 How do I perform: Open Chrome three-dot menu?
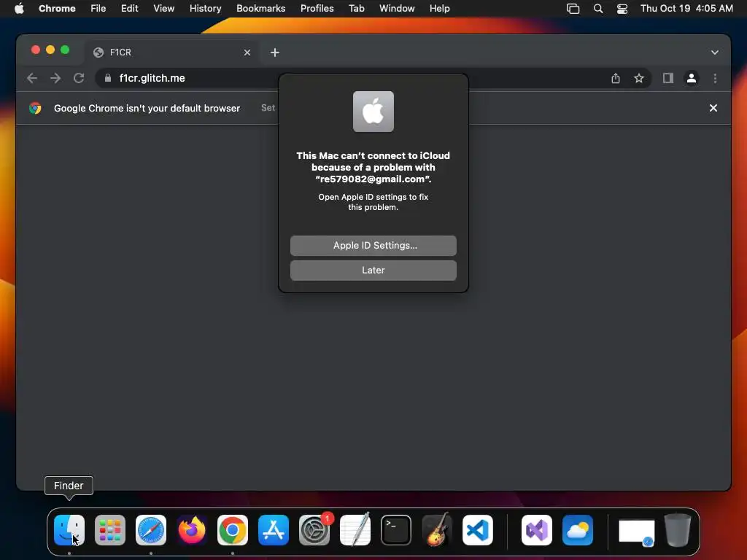pos(715,78)
